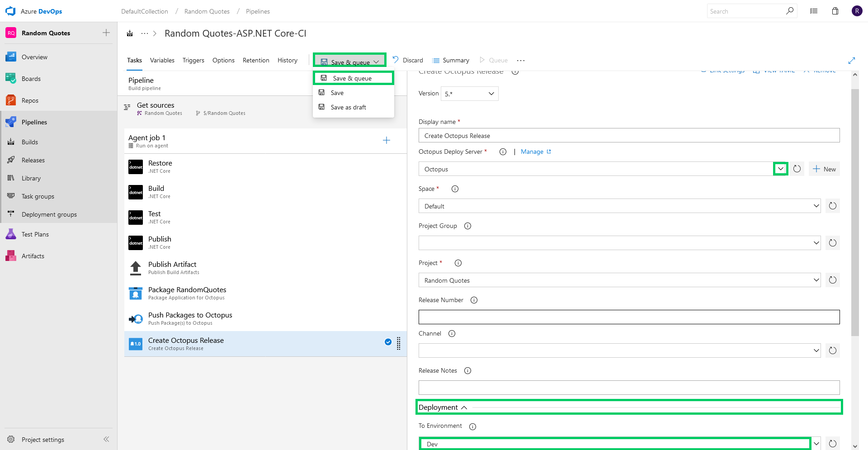Add a task to Agent job 1
The height and width of the screenshot is (450, 868).
click(387, 140)
